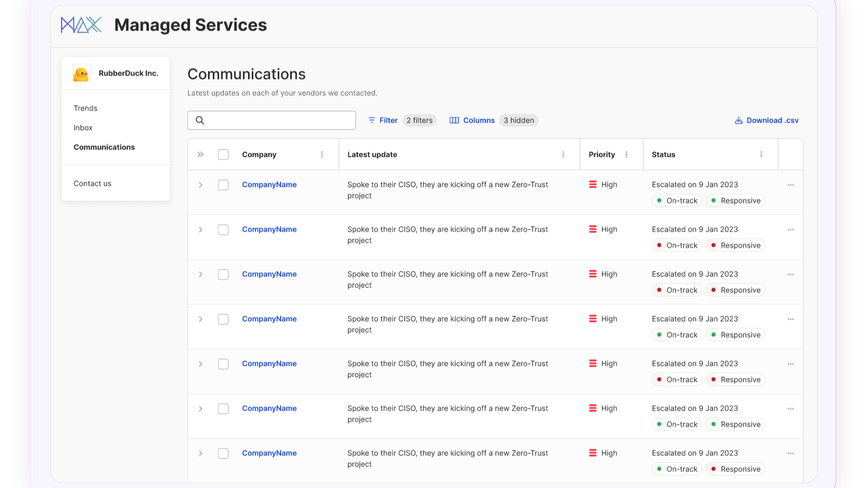868x488 pixels.
Task: Open Company column options menu
Action: tap(322, 155)
